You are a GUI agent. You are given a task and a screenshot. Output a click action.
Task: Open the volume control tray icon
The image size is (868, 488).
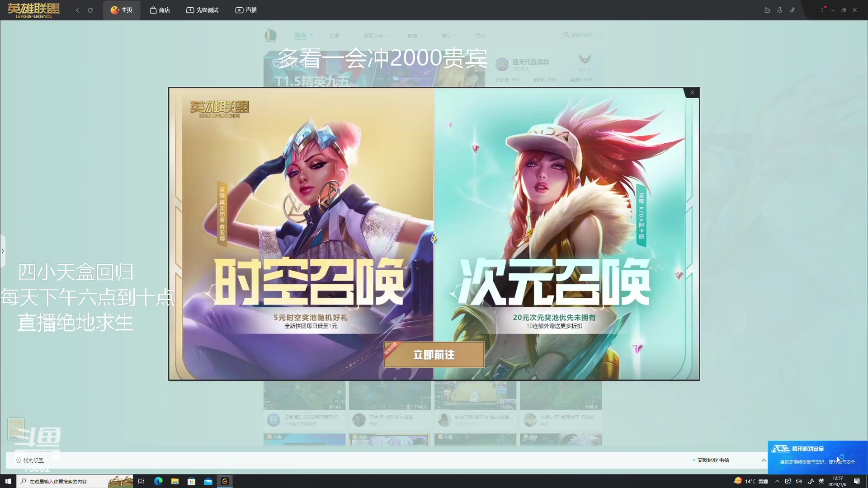[799, 481]
